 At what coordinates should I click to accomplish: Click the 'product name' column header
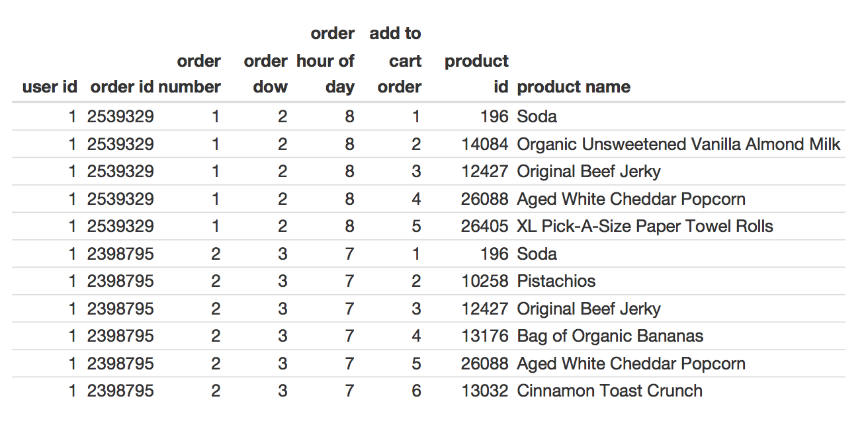point(574,87)
